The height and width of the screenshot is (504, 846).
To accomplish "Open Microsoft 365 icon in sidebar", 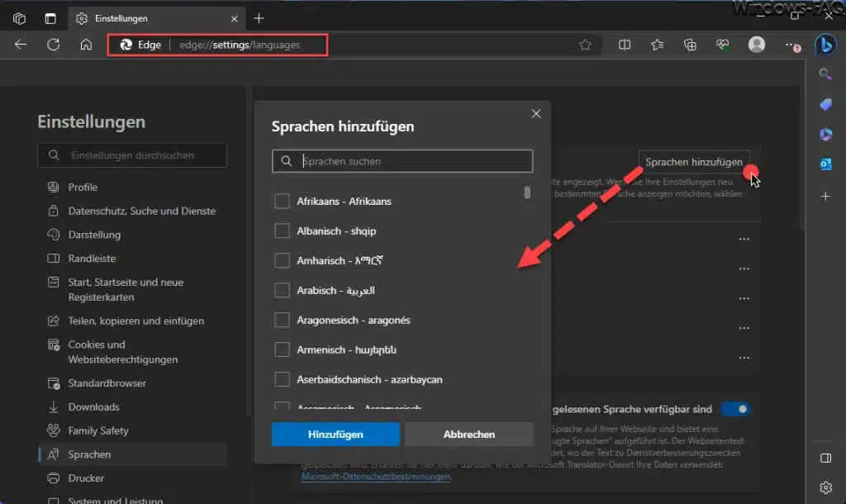I will pos(825,134).
